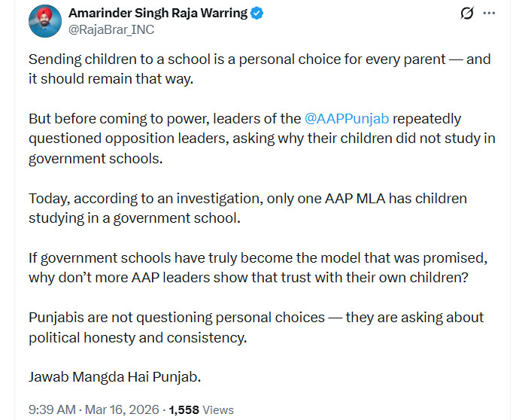Follow the @AAPPunjab mention link

[x=345, y=119]
